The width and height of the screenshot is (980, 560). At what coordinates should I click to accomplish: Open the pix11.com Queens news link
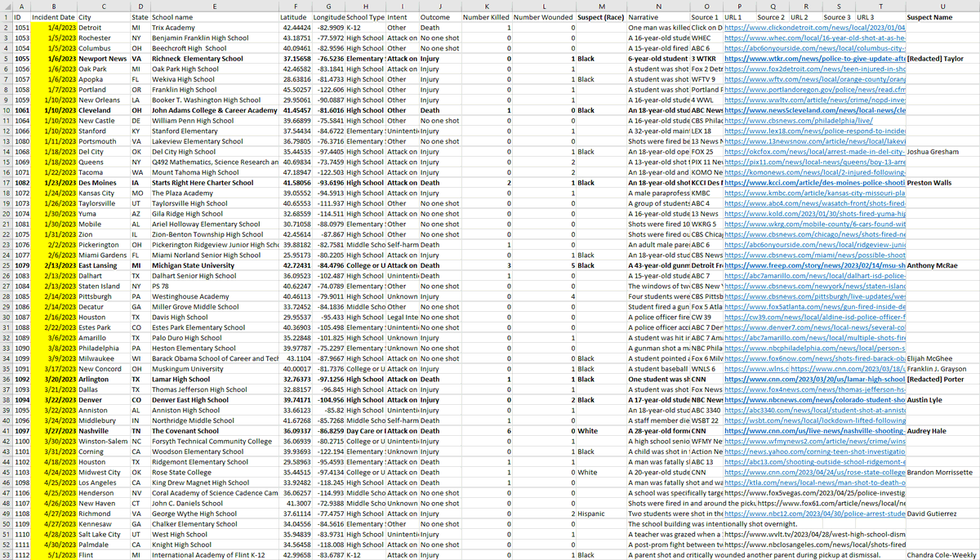[x=814, y=162]
